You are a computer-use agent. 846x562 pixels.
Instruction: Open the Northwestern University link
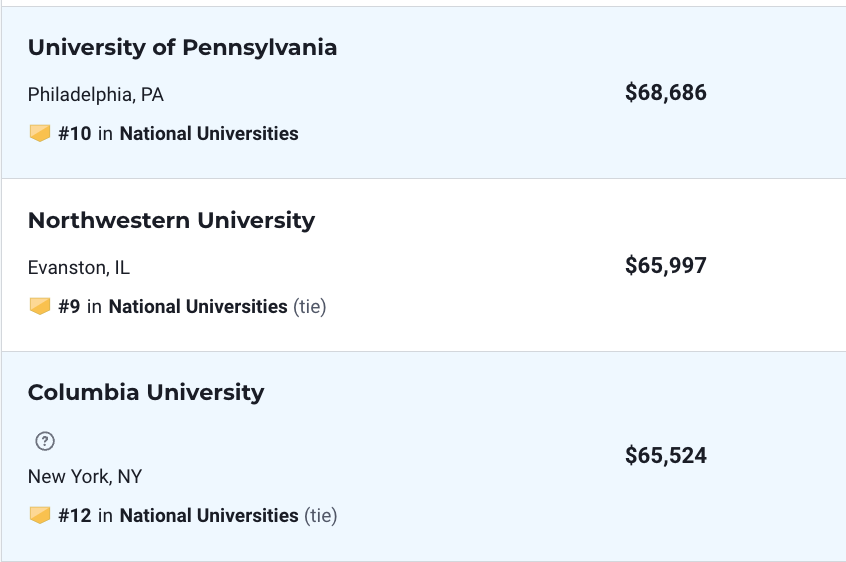coord(171,221)
